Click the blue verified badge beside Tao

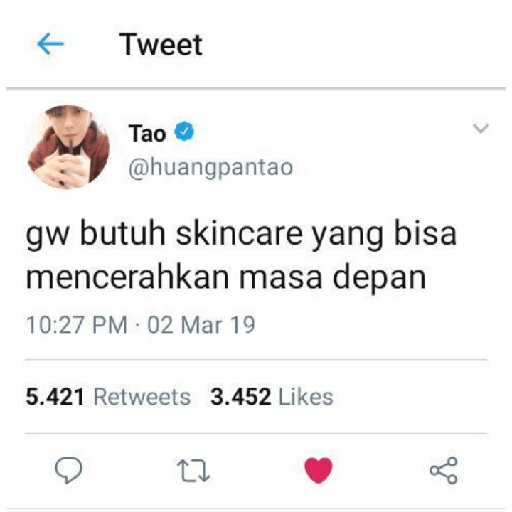coord(184,131)
